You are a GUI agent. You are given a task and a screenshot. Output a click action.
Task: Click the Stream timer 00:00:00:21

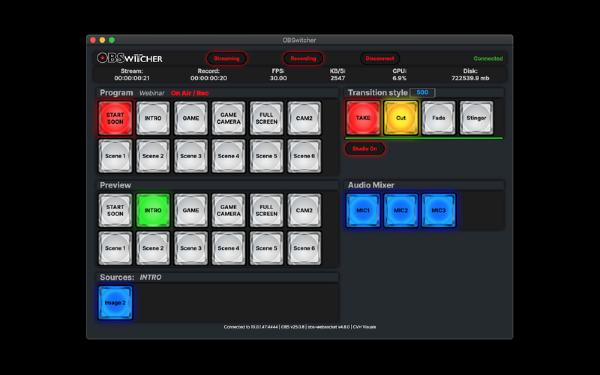tap(132, 78)
